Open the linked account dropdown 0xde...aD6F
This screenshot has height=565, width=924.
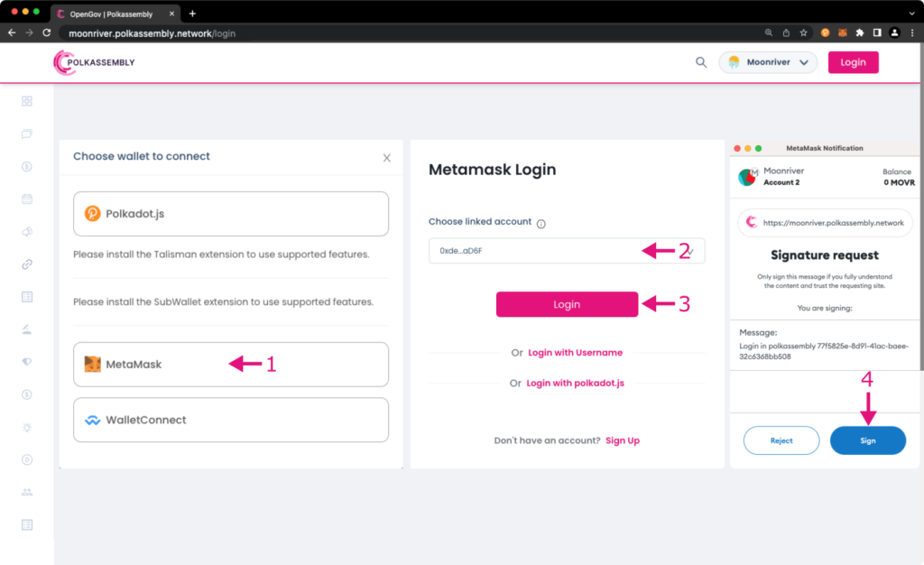click(x=567, y=251)
